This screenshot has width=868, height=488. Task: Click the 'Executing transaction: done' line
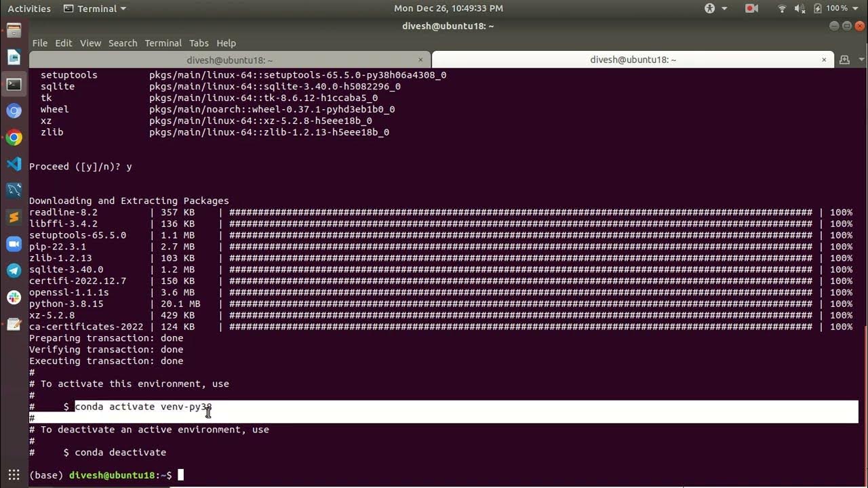pos(106,361)
